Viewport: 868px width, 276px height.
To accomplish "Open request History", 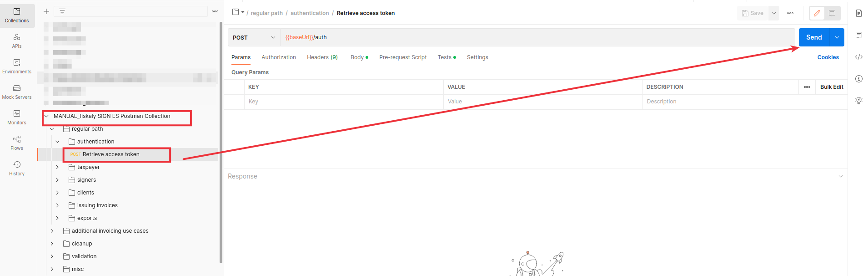I will pos(17,168).
